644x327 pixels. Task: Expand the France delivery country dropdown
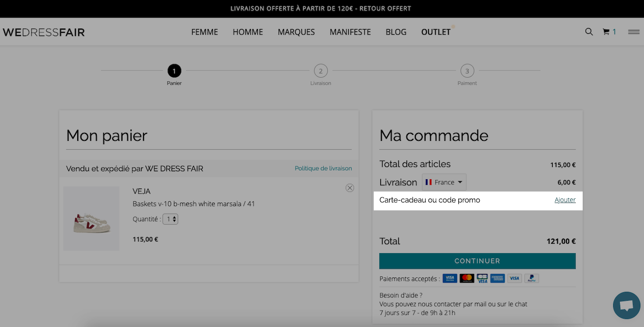pos(444,182)
